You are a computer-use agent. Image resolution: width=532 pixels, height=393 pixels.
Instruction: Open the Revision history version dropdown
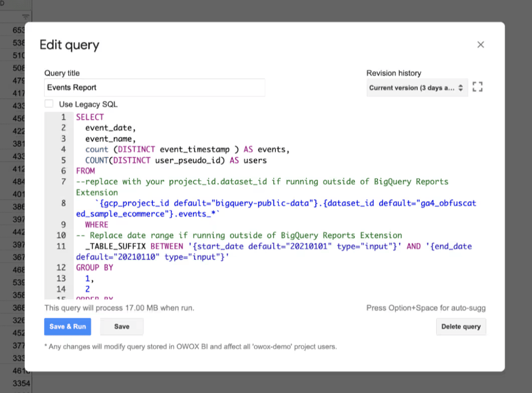(417, 88)
